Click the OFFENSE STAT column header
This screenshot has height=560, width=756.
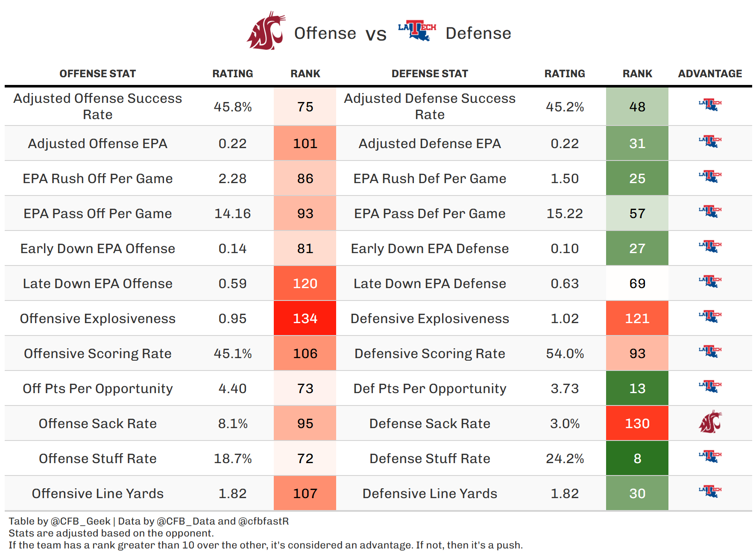coord(97,74)
